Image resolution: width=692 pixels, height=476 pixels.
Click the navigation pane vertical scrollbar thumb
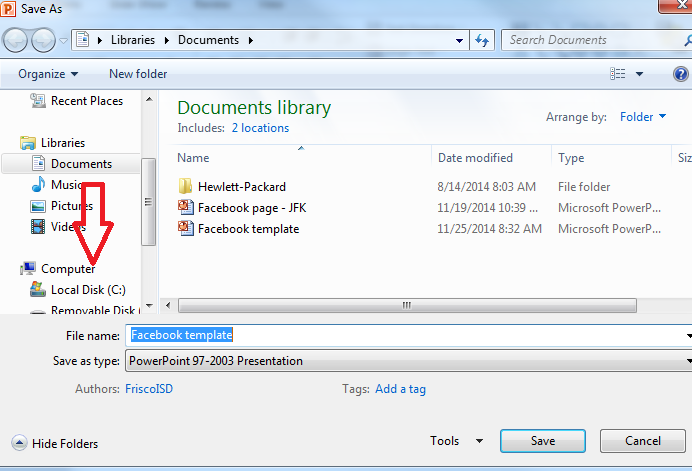coord(148,202)
